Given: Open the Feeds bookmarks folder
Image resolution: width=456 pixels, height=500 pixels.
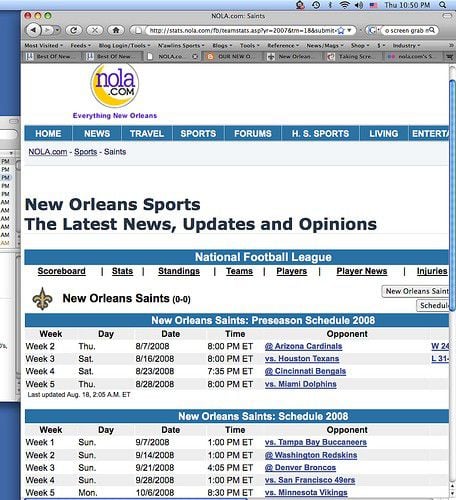Looking at the screenshot, I should (x=80, y=46).
